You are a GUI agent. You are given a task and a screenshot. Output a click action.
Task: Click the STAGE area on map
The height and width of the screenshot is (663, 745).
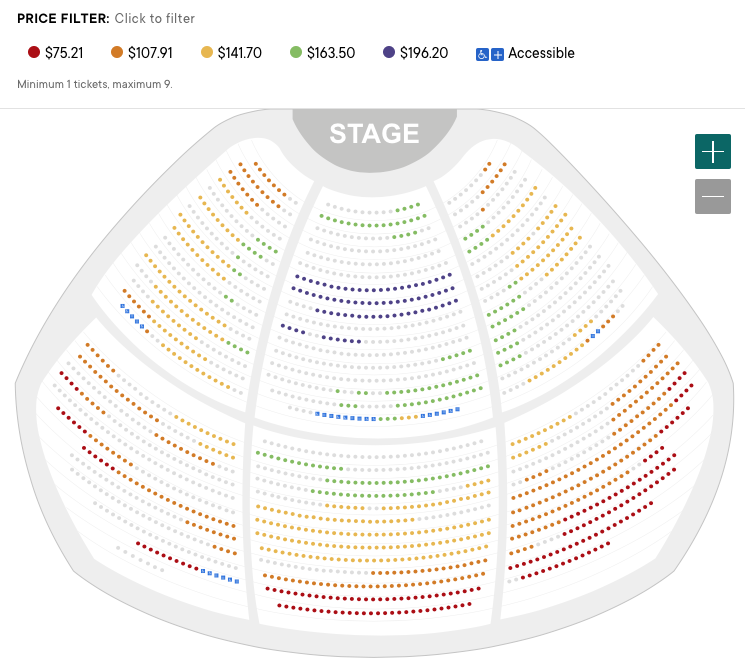pos(374,134)
